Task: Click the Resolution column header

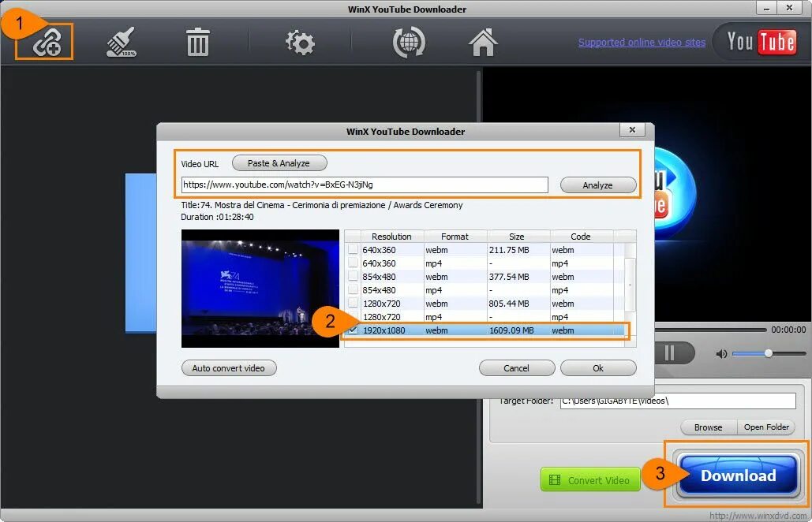Action: tap(391, 236)
